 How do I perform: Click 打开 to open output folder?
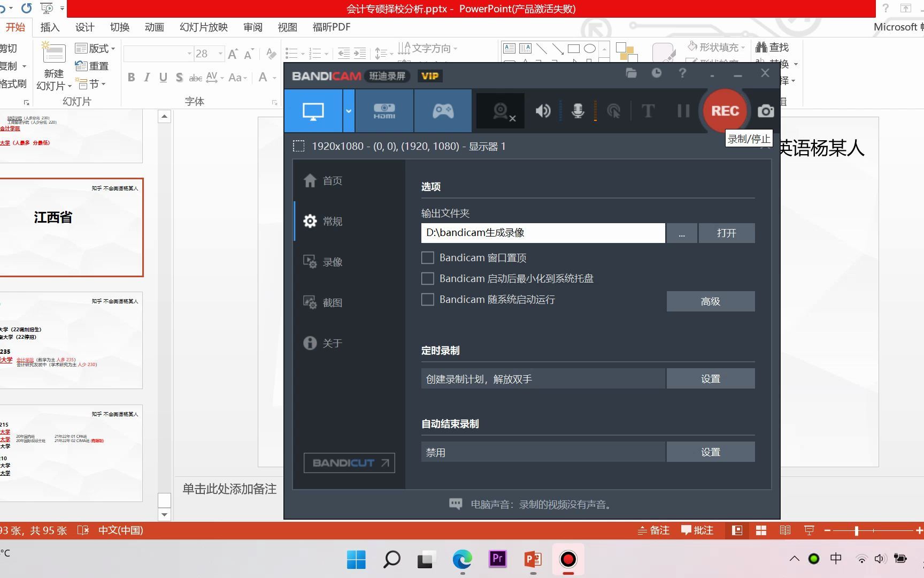coord(727,233)
